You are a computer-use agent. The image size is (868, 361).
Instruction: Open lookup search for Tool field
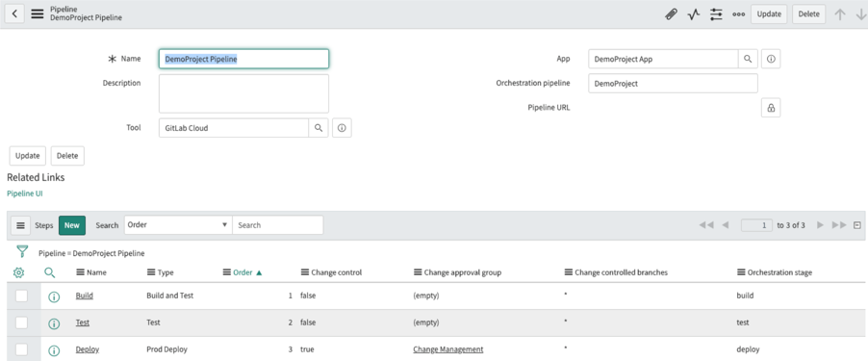tap(319, 128)
